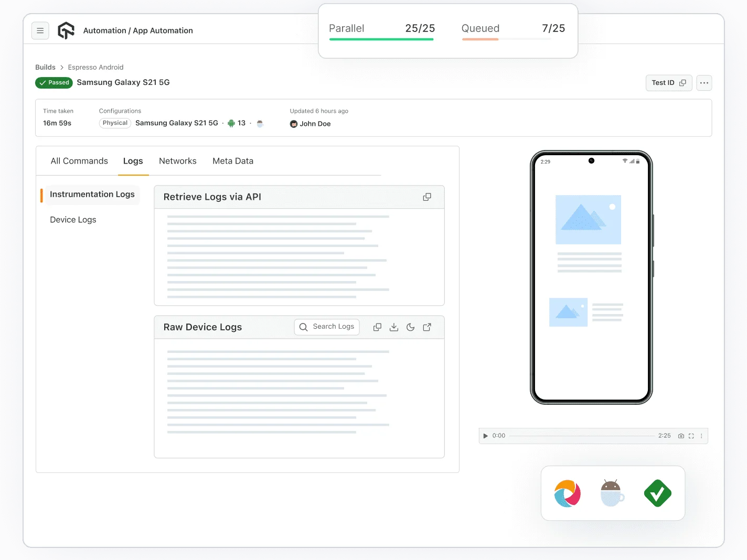747x560 pixels.
Task: Download the Raw Device Logs
Action: tap(394, 327)
